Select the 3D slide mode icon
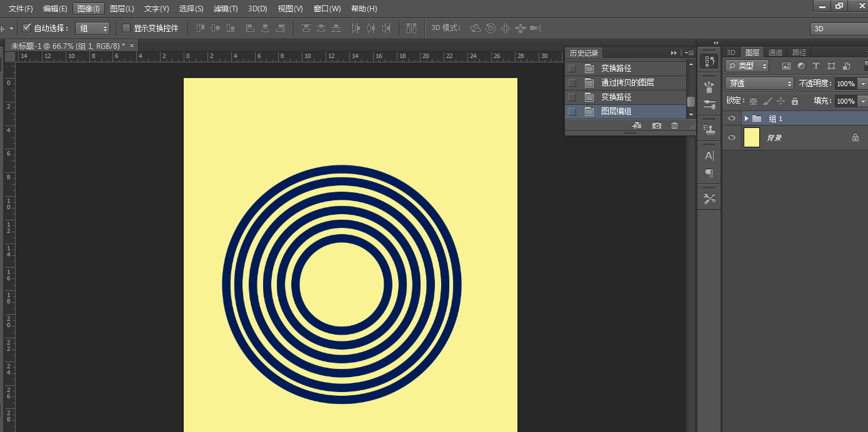This screenshot has width=868, height=432. [x=521, y=28]
